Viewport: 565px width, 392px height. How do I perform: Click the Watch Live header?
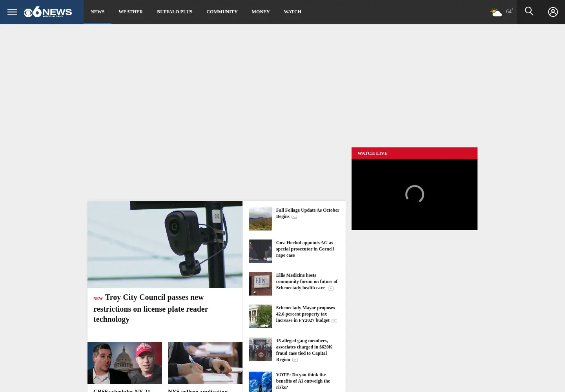coord(414,153)
